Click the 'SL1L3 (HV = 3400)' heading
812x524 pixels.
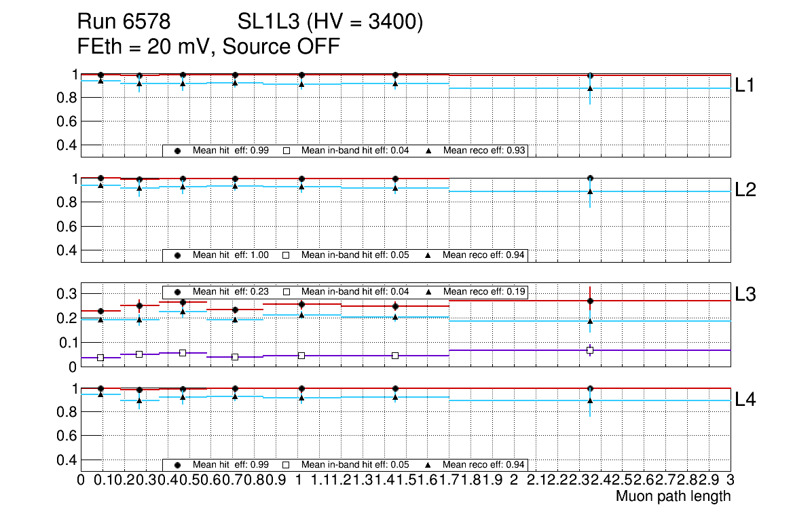[x=330, y=23]
